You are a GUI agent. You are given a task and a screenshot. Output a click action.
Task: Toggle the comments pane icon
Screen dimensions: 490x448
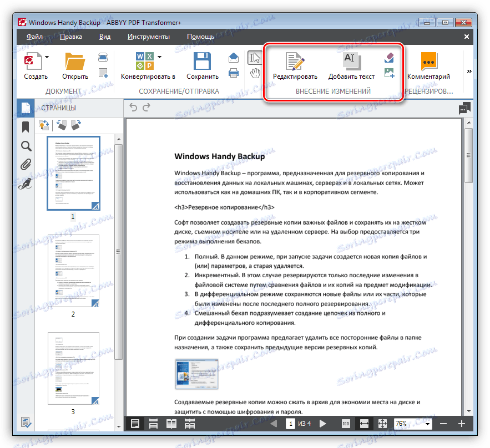(x=464, y=108)
